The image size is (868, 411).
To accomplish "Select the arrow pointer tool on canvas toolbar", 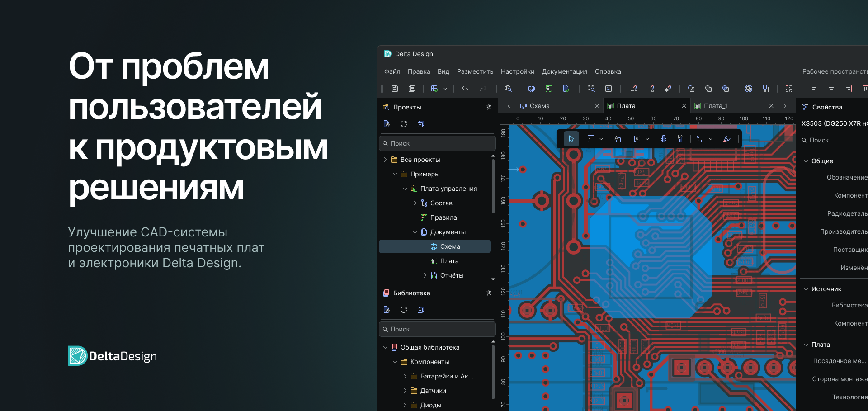I will pyautogui.click(x=571, y=139).
